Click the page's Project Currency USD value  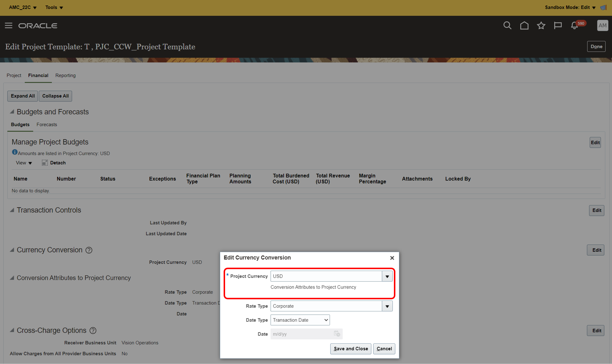[x=197, y=262]
